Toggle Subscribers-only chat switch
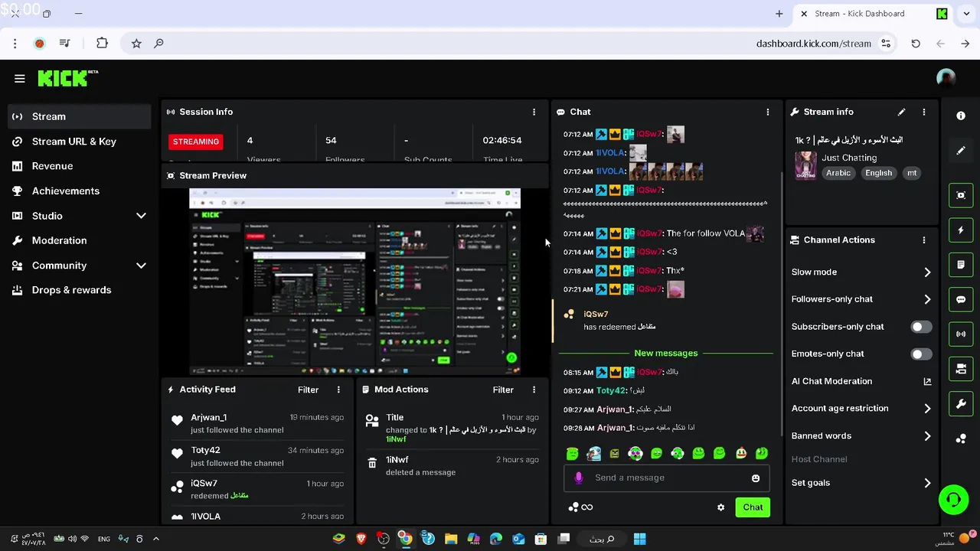980x551 pixels. [921, 327]
